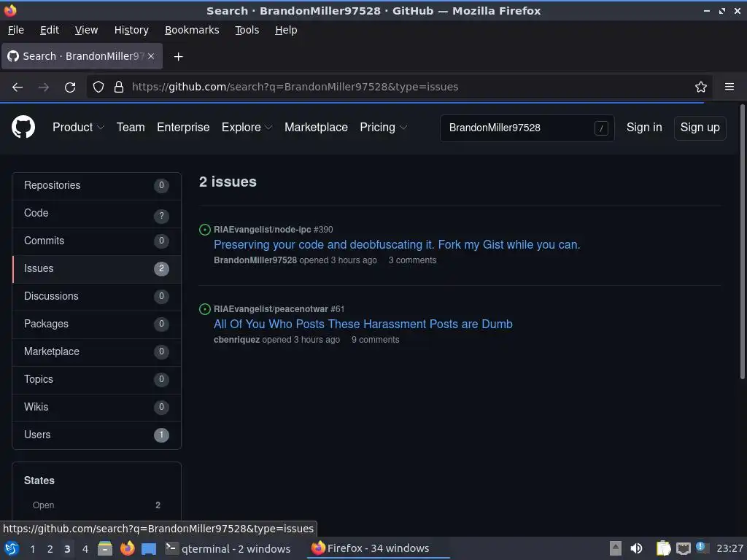This screenshot has height=560, width=747.
Task: Select the Wikis search filter
Action: pyautogui.click(x=97, y=407)
